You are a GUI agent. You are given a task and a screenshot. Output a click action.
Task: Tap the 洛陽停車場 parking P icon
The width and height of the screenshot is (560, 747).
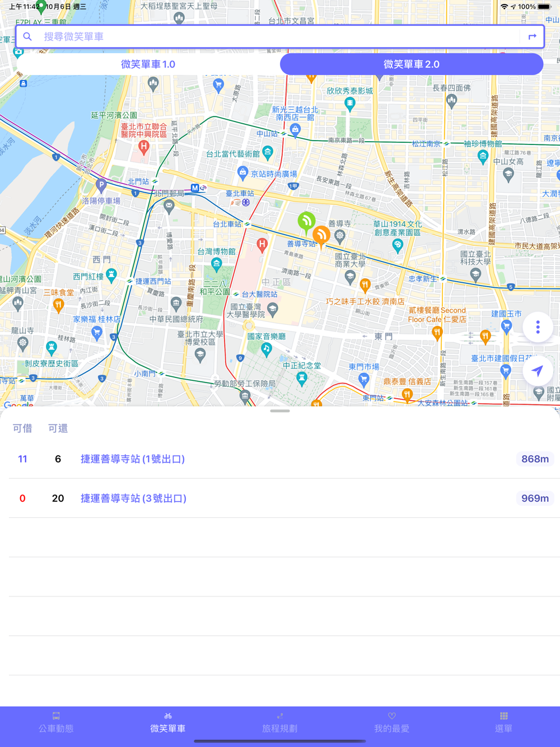click(x=101, y=185)
